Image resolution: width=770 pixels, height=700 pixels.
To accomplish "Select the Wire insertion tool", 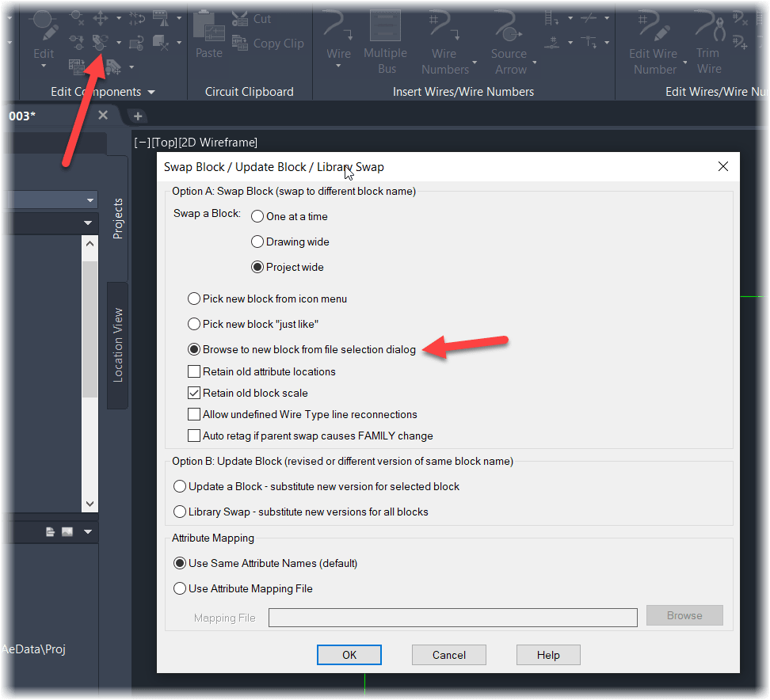I will (338, 30).
